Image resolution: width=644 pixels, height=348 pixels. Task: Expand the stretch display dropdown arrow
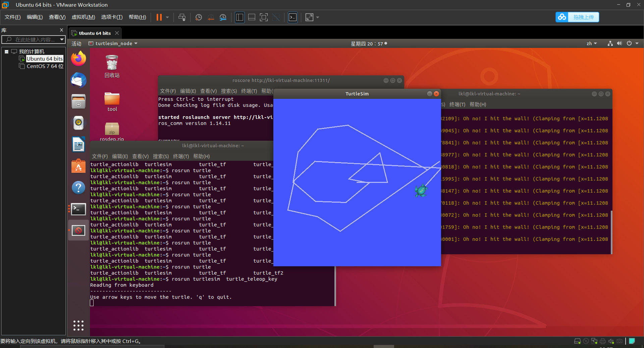318,17
